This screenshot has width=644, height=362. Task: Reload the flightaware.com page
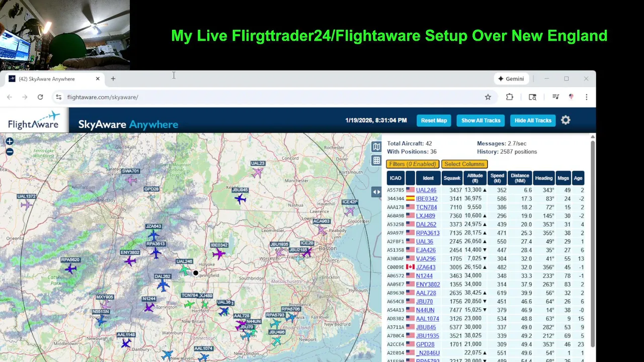point(40,97)
